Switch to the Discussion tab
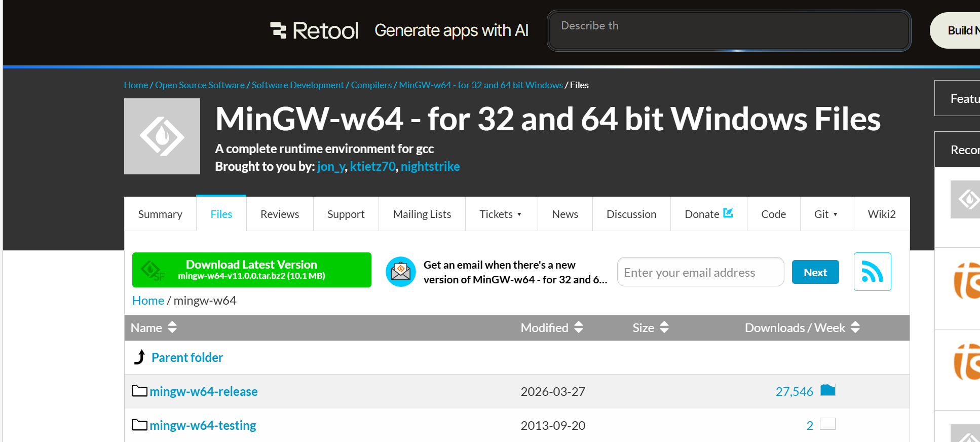Screen dimensions: 980x442 (x=631, y=214)
